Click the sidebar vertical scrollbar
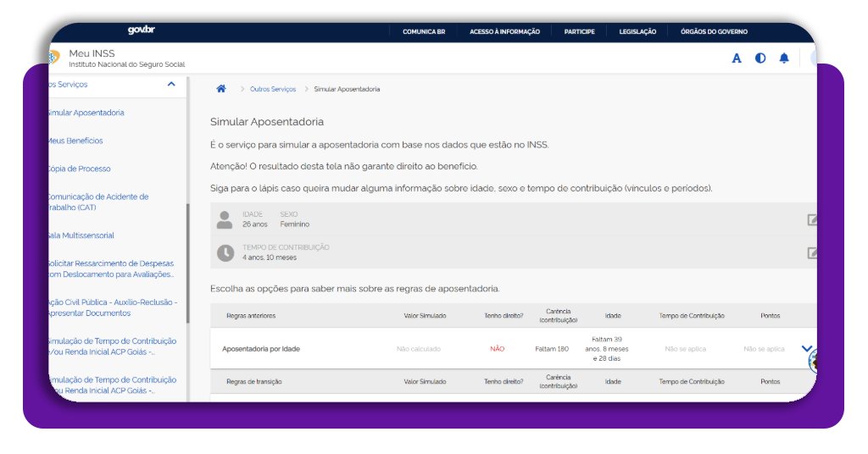The height and width of the screenshot is (454, 868). pyautogui.click(x=188, y=263)
